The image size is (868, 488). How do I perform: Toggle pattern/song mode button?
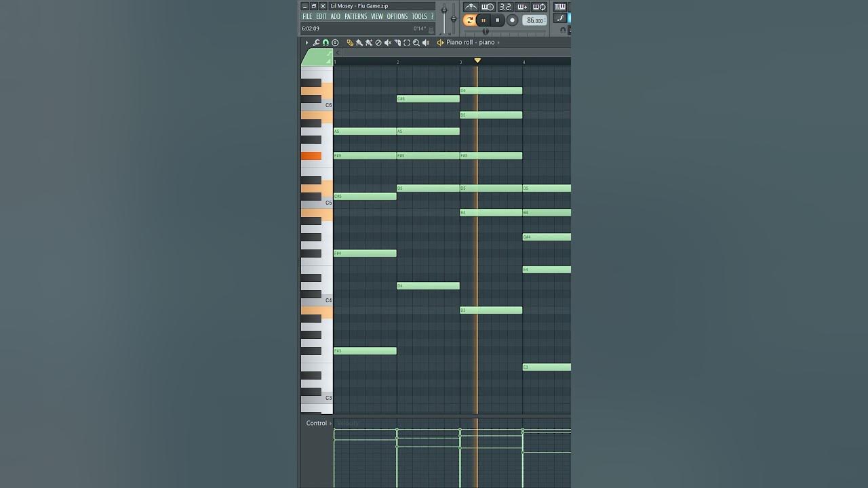pos(469,20)
